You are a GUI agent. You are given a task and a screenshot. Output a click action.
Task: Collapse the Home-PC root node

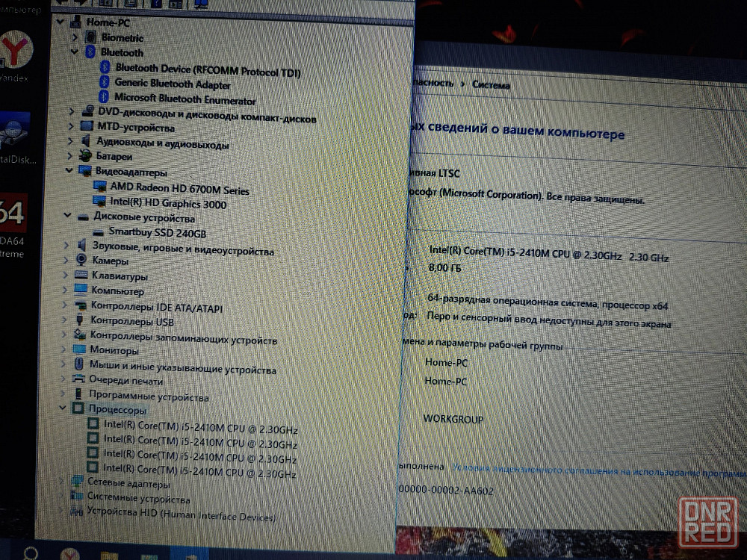click(60, 22)
